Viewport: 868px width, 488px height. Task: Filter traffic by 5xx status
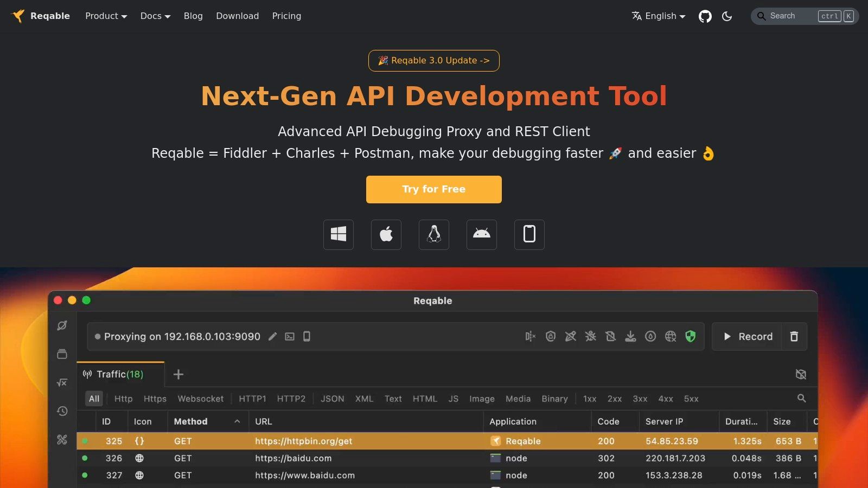(691, 399)
